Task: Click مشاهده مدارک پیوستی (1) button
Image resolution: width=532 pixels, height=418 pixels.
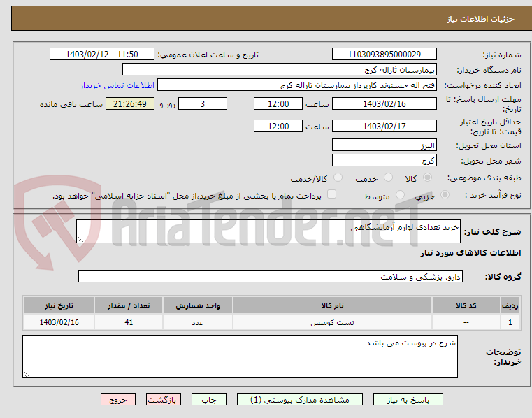Action: pyautogui.click(x=300, y=399)
